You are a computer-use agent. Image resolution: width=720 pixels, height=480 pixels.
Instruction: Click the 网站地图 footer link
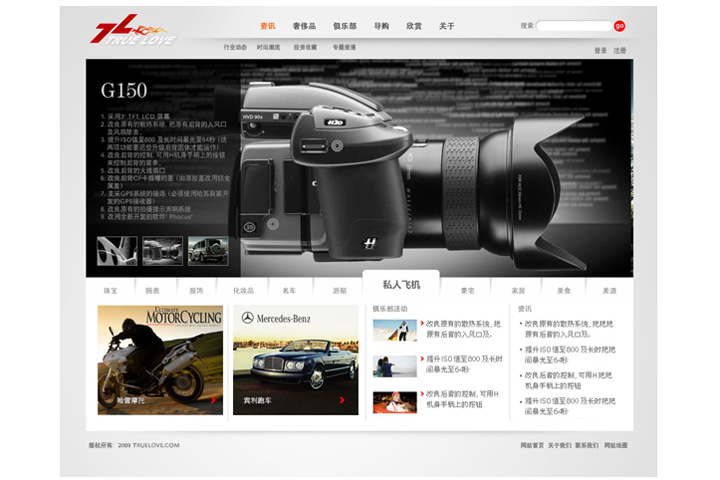[x=616, y=445]
